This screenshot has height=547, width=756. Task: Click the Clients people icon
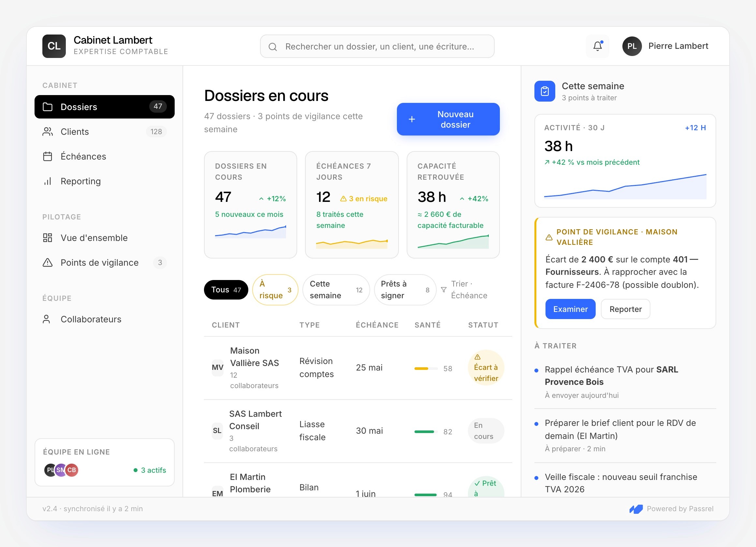coord(48,132)
